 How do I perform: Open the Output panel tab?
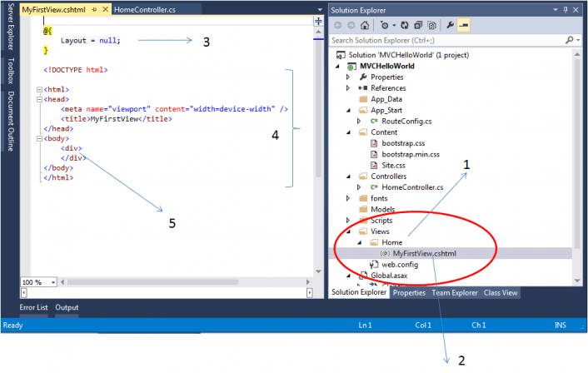67,307
